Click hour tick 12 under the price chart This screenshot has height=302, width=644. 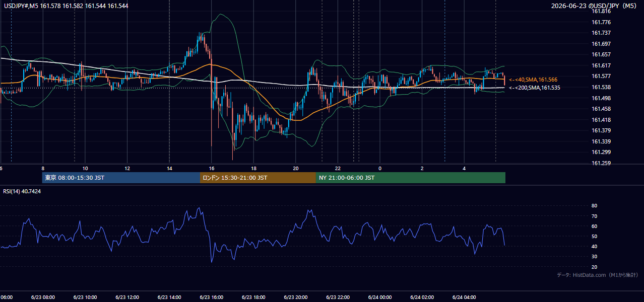tap(127, 168)
